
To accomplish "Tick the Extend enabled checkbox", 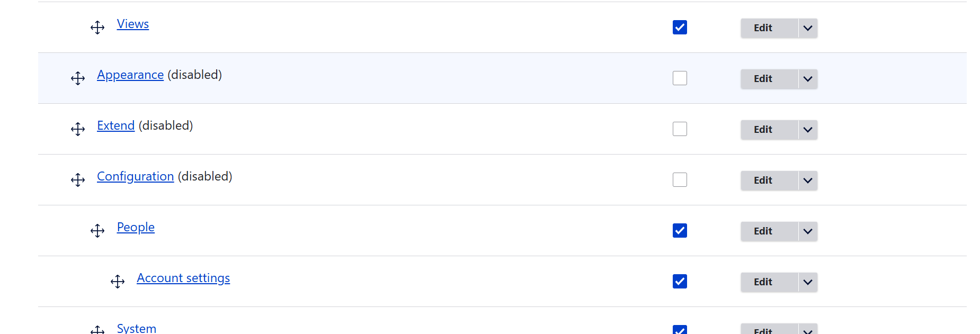I will [680, 129].
